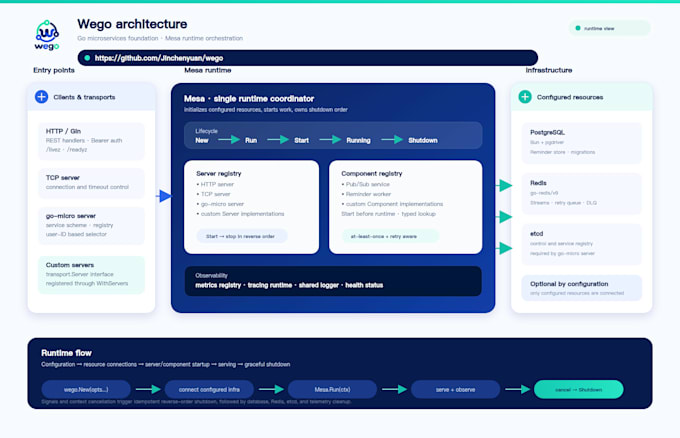Select the TCP server connection and timeout card
Image resolution: width=680 pixels, height=438 pixels.
pos(91,183)
